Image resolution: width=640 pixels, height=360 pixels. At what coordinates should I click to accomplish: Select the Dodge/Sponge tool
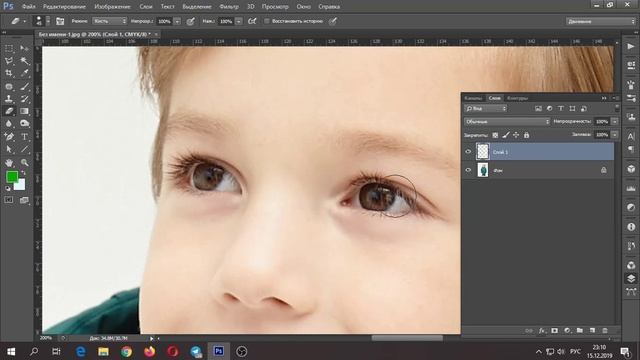point(24,124)
